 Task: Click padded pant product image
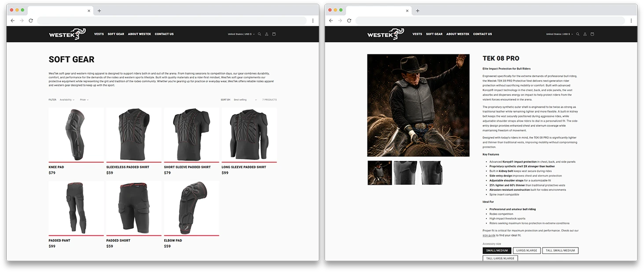pyautogui.click(x=76, y=208)
